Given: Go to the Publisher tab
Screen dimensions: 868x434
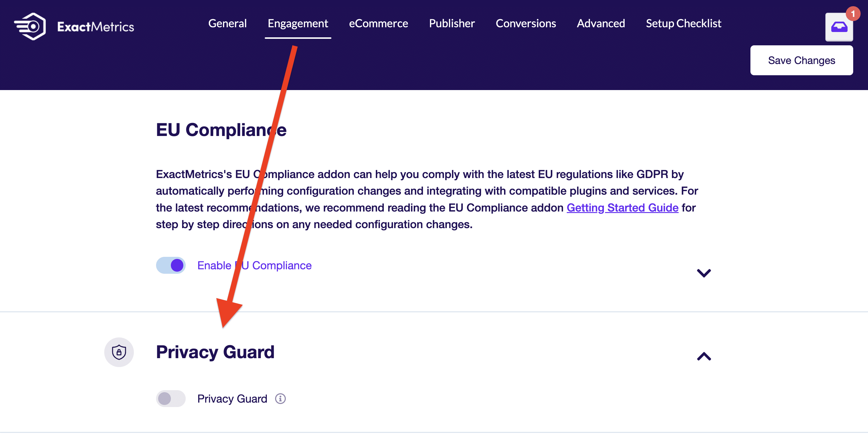Looking at the screenshot, I should tap(452, 23).
